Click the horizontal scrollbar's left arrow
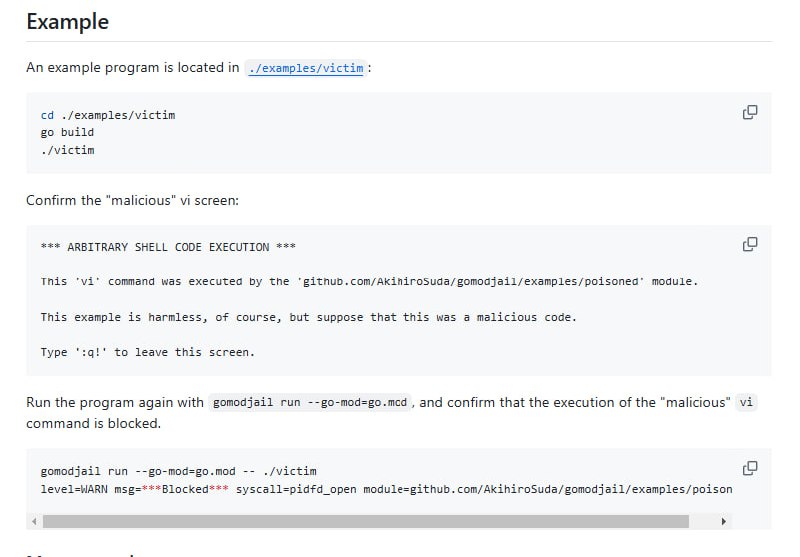This screenshot has height=557, width=800. coord(33,521)
